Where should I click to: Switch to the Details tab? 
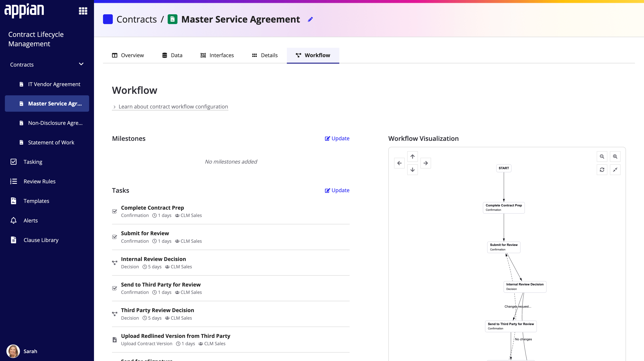click(x=265, y=55)
